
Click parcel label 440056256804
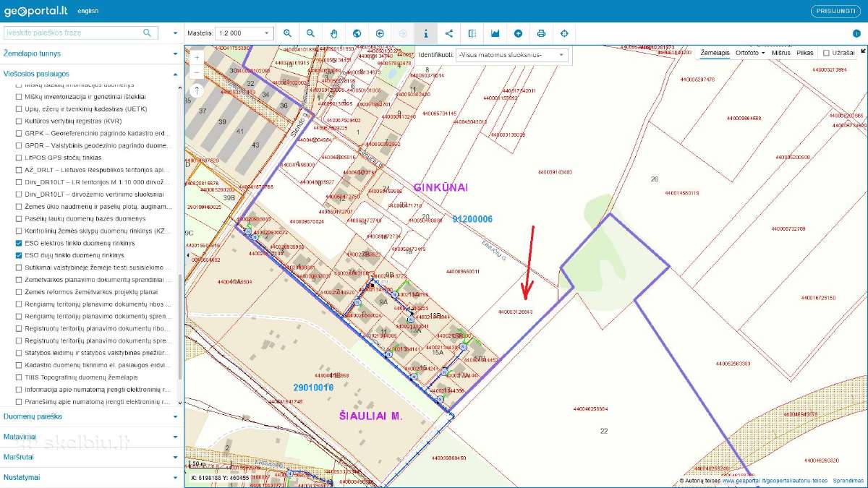(590, 409)
